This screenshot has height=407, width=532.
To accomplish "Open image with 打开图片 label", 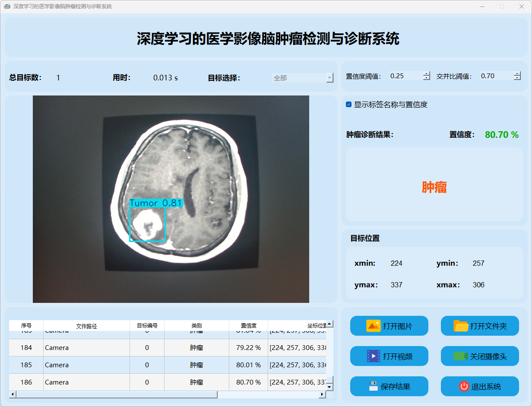I will coord(397,326).
